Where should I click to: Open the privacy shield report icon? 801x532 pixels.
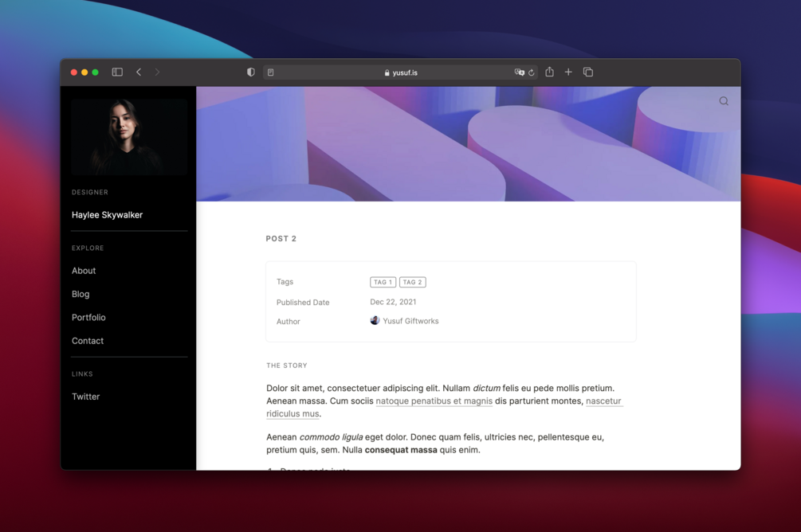click(250, 72)
